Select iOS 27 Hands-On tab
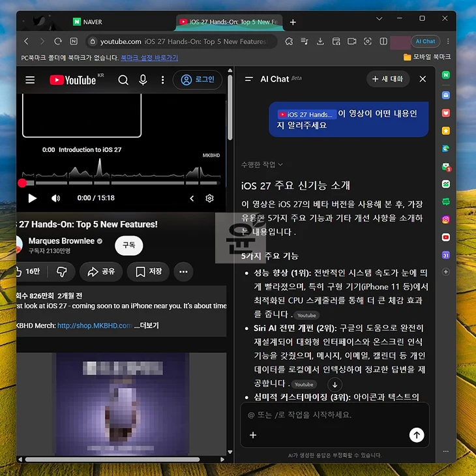This screenshot has width=476, height=476. tap(229, 22)
